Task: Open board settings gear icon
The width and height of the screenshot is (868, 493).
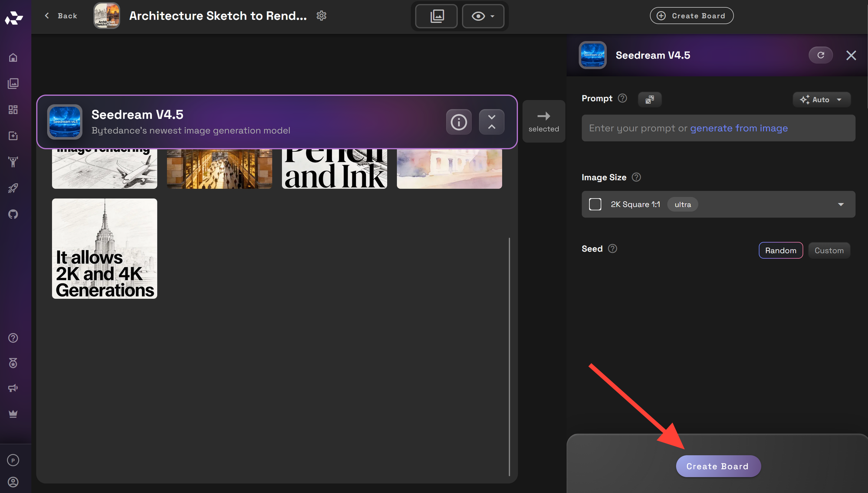Action: pyautogui.click(x=321, y=16)
